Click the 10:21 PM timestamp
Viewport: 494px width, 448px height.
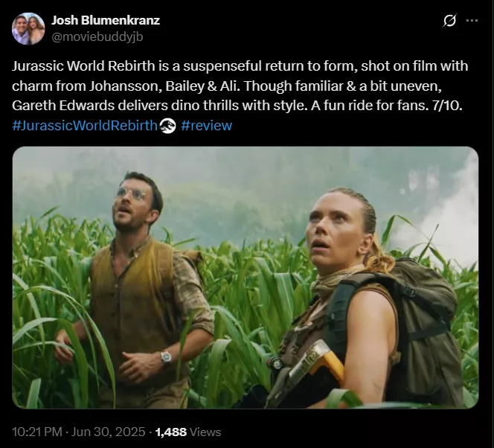click(x=37, y=432)
